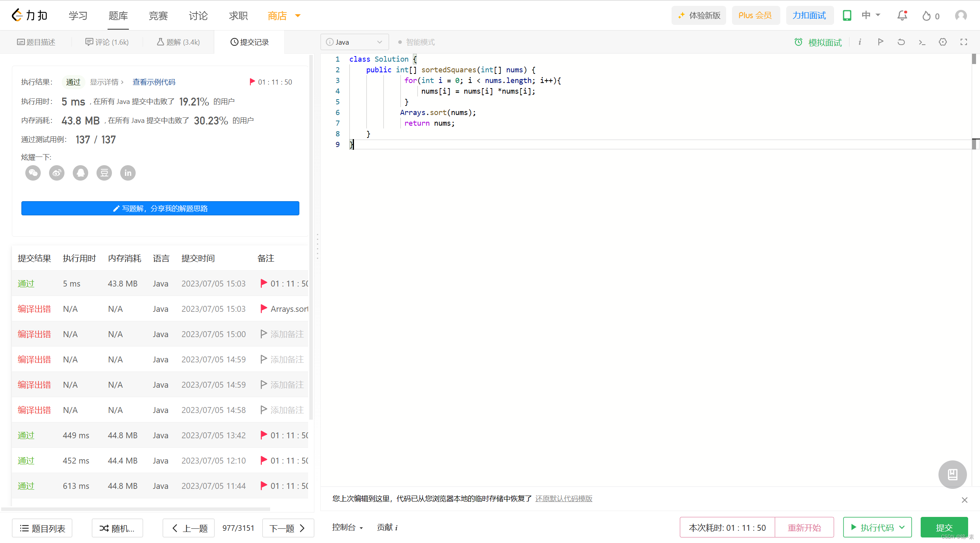
Task: Share result on QQ
Action: (80, 173)
